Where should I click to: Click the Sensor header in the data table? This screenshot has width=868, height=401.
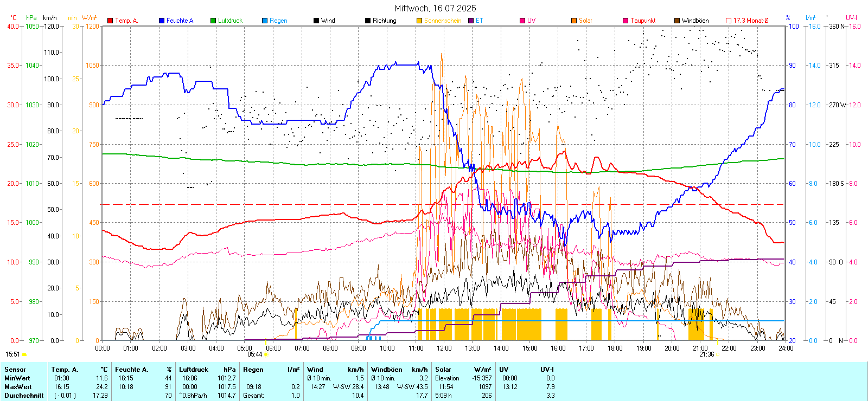coord(15,370)
